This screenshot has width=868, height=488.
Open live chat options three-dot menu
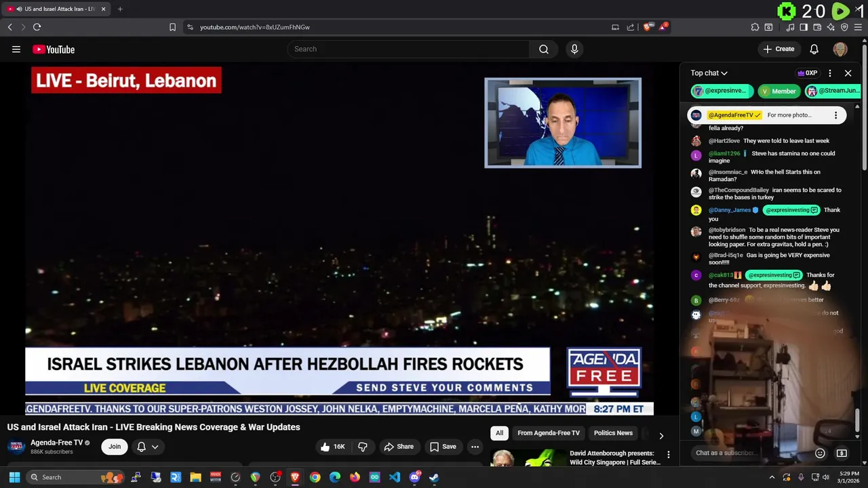(830, 73)
